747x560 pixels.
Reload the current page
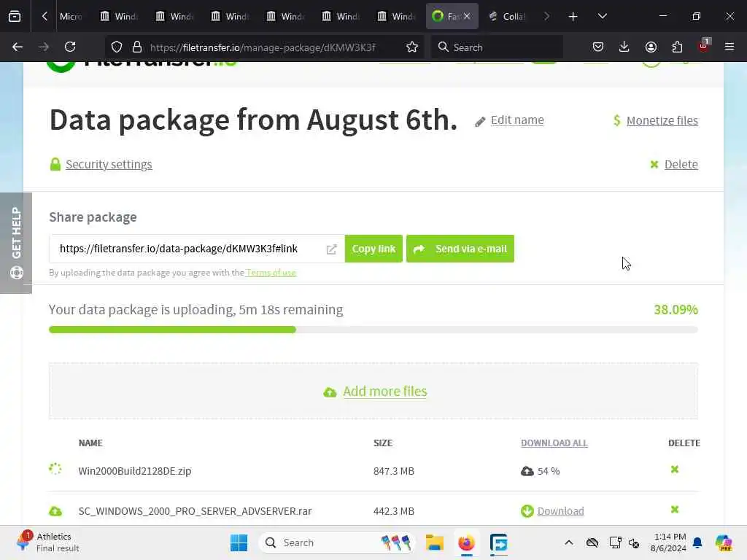point(70,47)
